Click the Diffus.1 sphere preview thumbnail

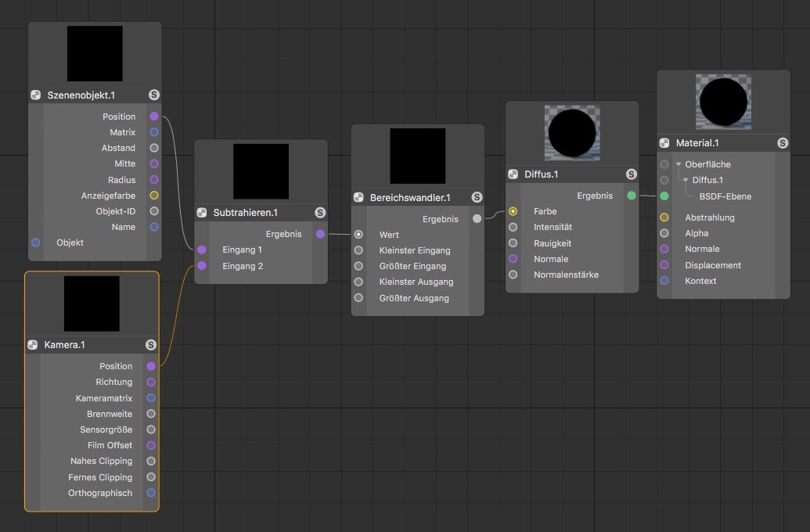point(572,133)
